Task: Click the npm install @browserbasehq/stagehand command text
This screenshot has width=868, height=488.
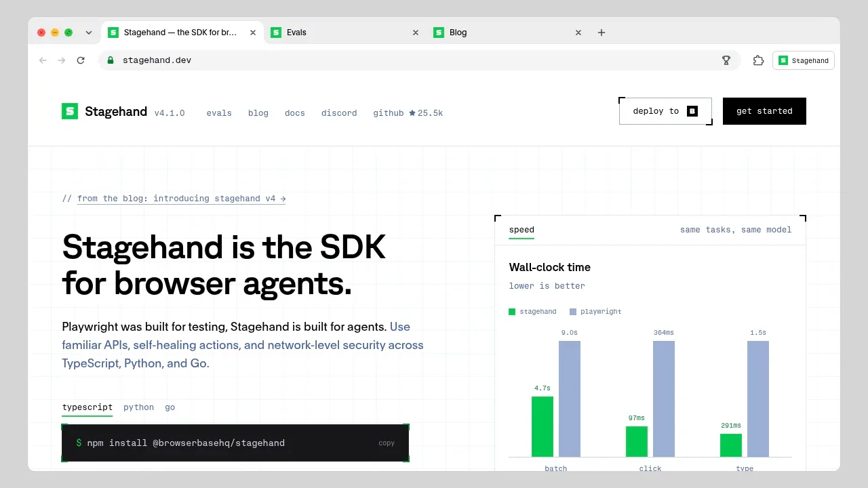Action: [186, 443]
